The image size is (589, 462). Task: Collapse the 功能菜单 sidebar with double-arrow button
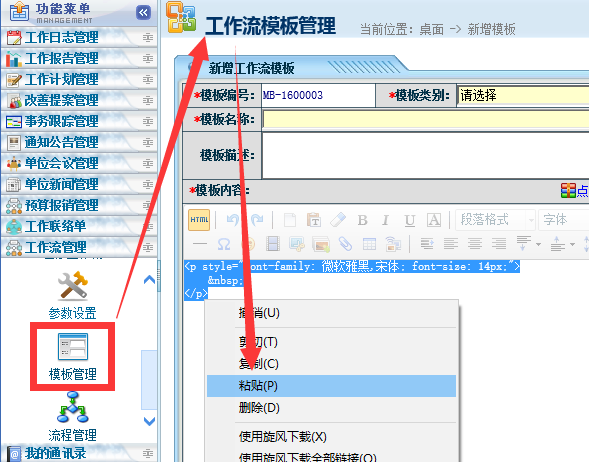pyautogui.click(x=143, y=13)
